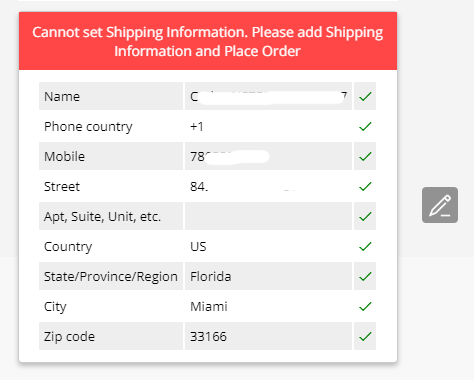Screen dimensions: 474x380
Task: Click the empty Apt, Suite, Unit value cell
Action: 268,216
